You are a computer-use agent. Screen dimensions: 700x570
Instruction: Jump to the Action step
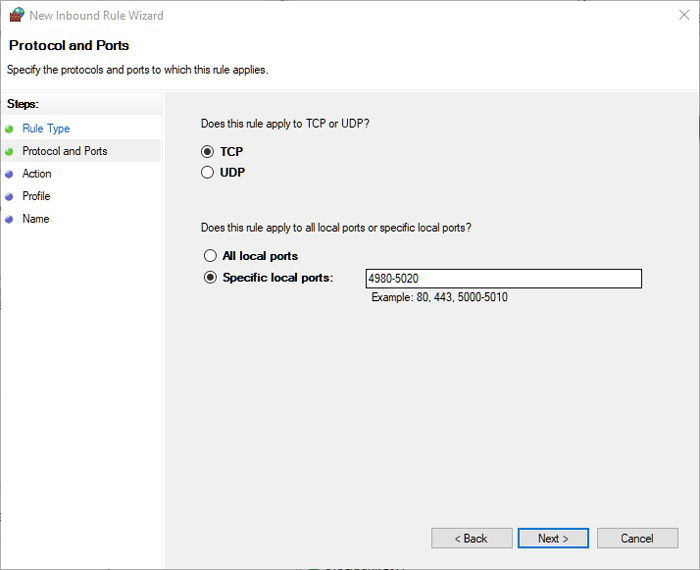[37, 174]
